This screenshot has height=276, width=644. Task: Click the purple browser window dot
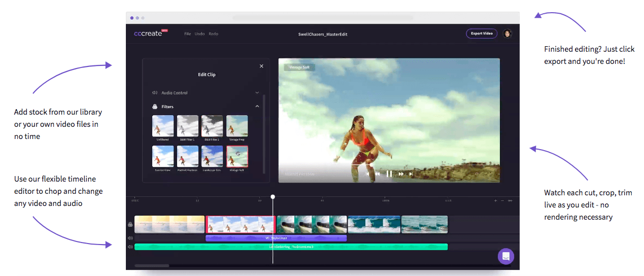coord(132,18)
